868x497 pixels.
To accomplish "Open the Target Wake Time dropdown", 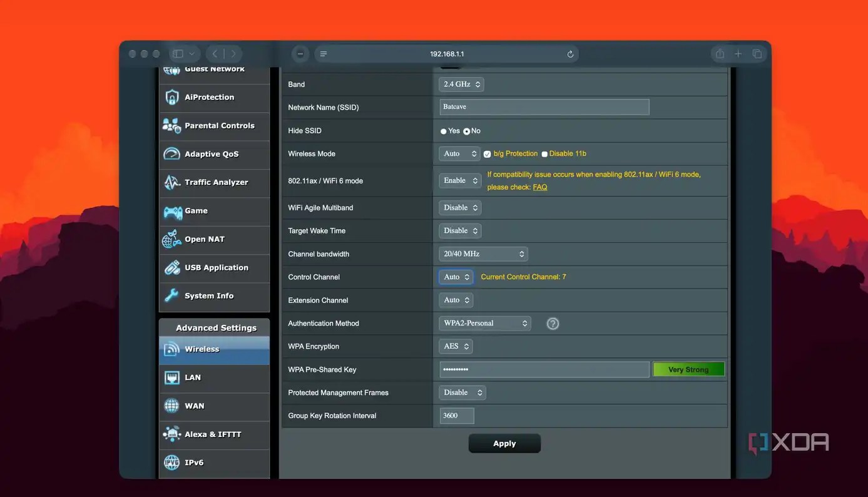I will click(461, 231).
